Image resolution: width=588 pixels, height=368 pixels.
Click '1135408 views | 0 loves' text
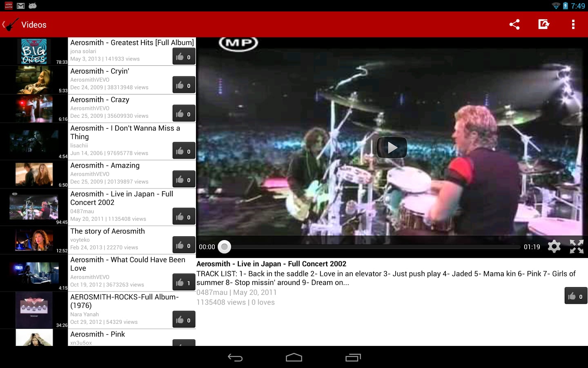(x=236, y=302)
